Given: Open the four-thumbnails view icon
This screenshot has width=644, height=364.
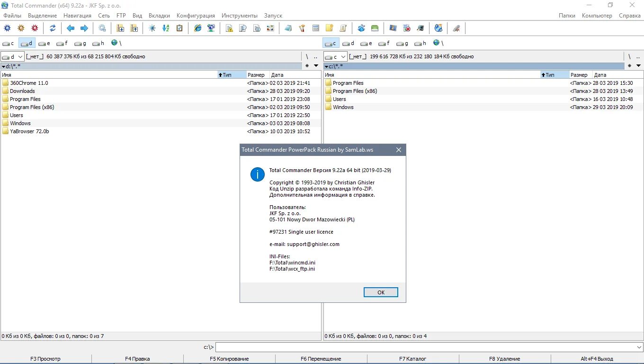Looking at the screenshot, I should tap(270, 28).
